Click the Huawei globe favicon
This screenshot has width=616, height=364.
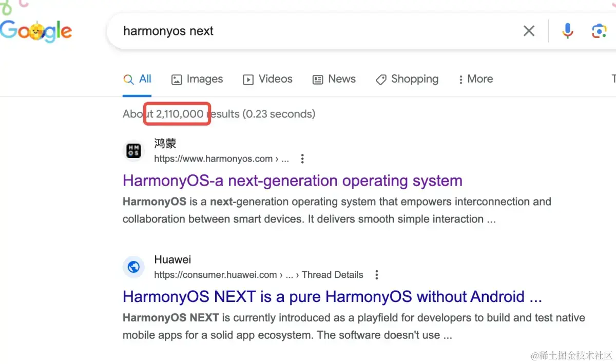point(133,267)
